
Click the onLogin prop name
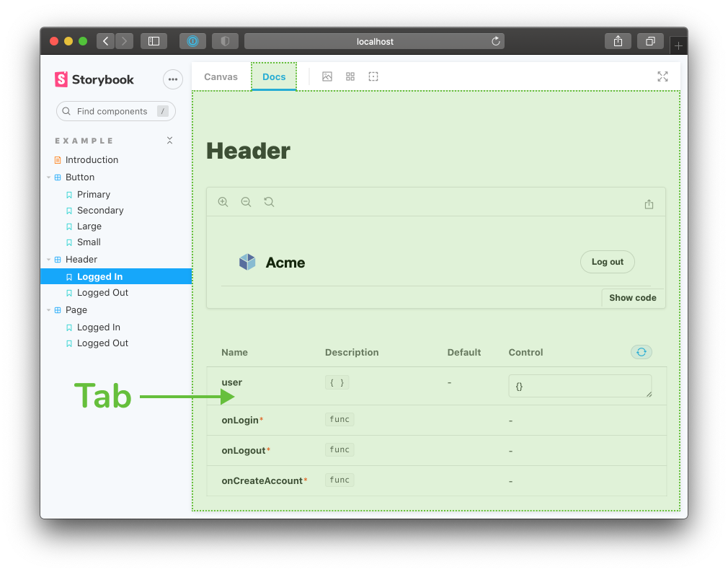pos(240,421)
